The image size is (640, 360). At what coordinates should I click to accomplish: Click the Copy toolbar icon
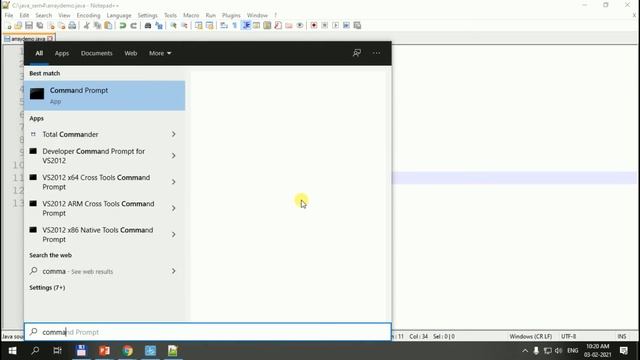[98, 26]
